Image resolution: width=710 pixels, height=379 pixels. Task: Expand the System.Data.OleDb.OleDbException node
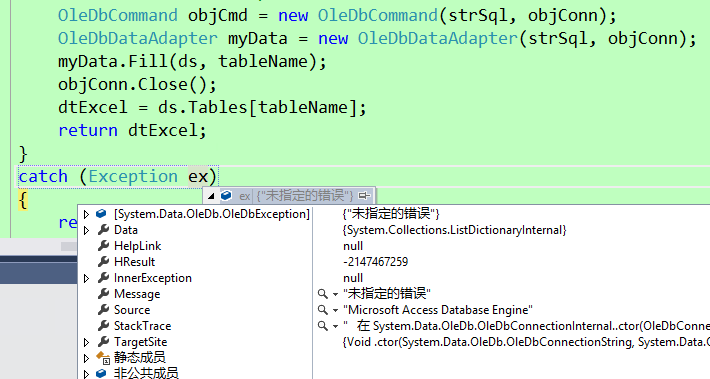point(86,214)
